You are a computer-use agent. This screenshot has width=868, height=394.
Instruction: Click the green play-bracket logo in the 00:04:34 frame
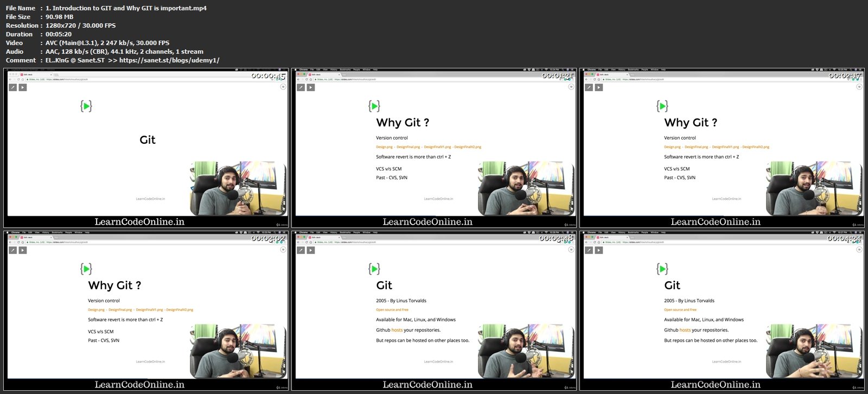click(x=662, y=269)
